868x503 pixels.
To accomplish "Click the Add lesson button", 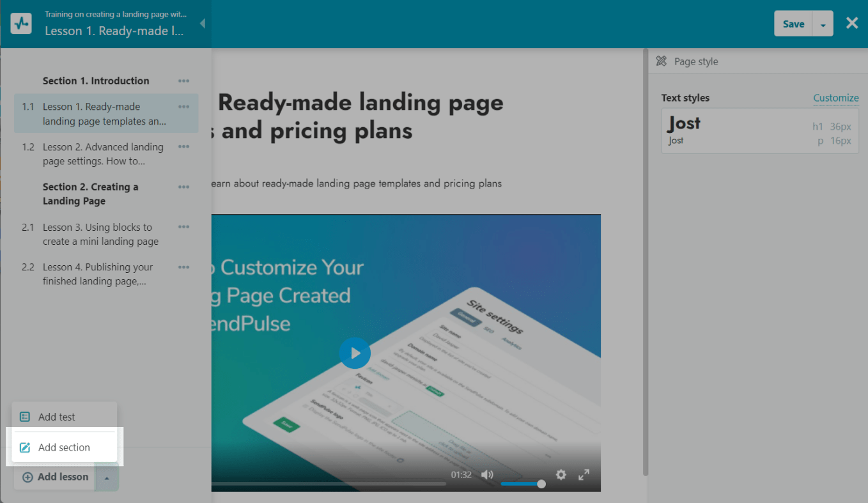I will [x=56, y=477].
